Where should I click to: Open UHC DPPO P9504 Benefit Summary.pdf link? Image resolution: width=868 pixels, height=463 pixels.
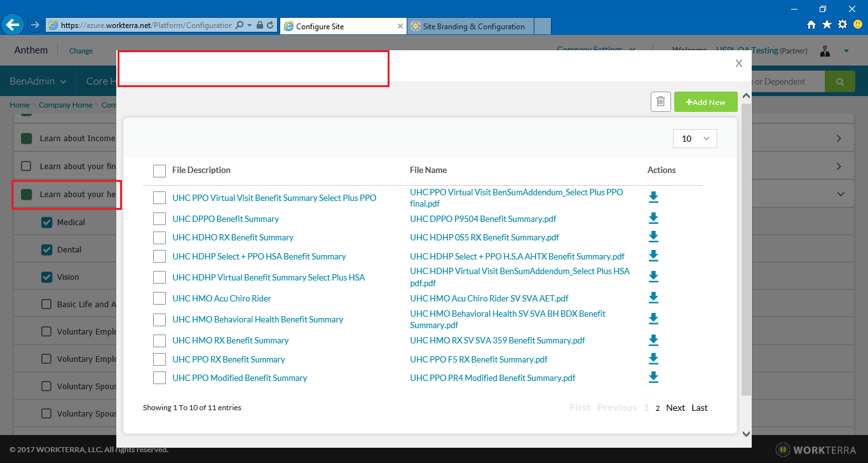pyautogui.click(x=483, y=219)
